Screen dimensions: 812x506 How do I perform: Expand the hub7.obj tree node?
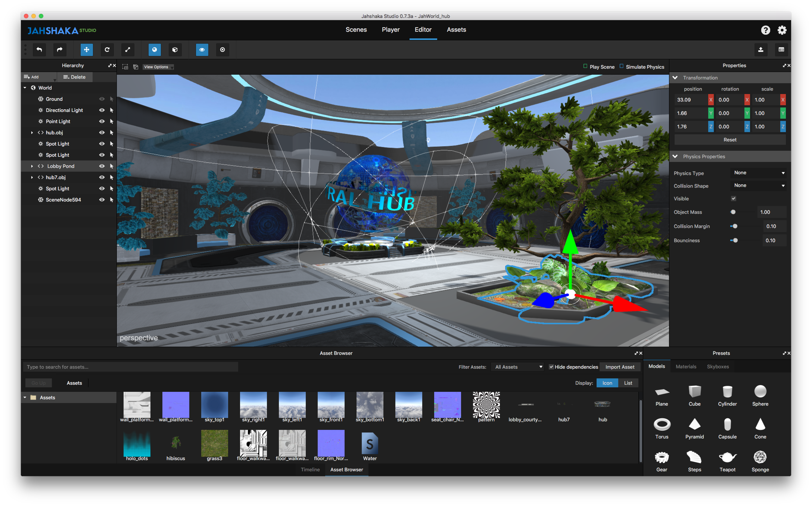tap(32, 177)
